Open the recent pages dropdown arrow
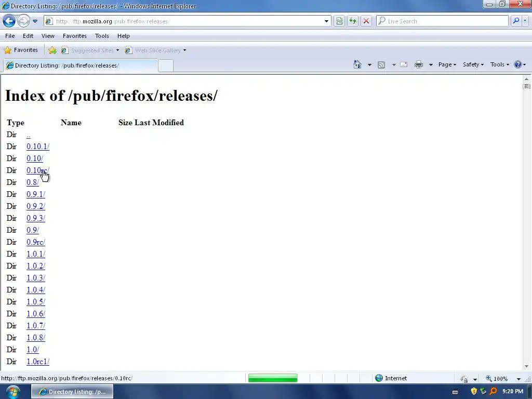 pos(35,21)
